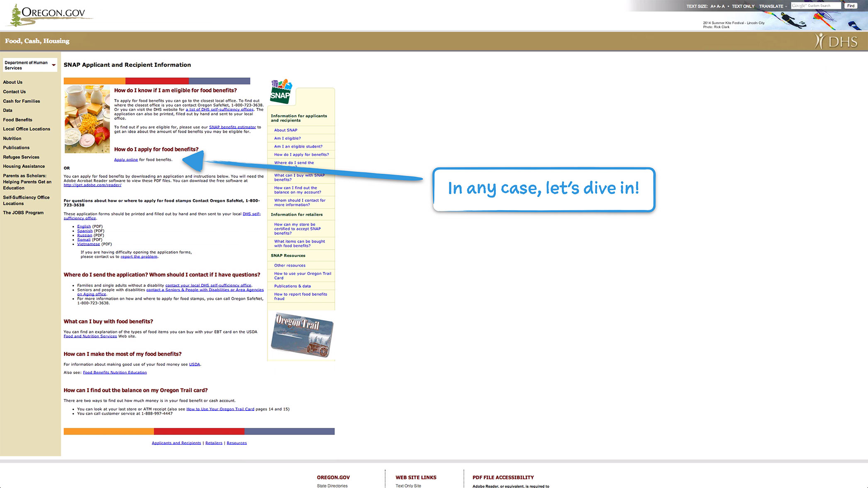
Task: Click Resources footer link
Action: [237, 443]
